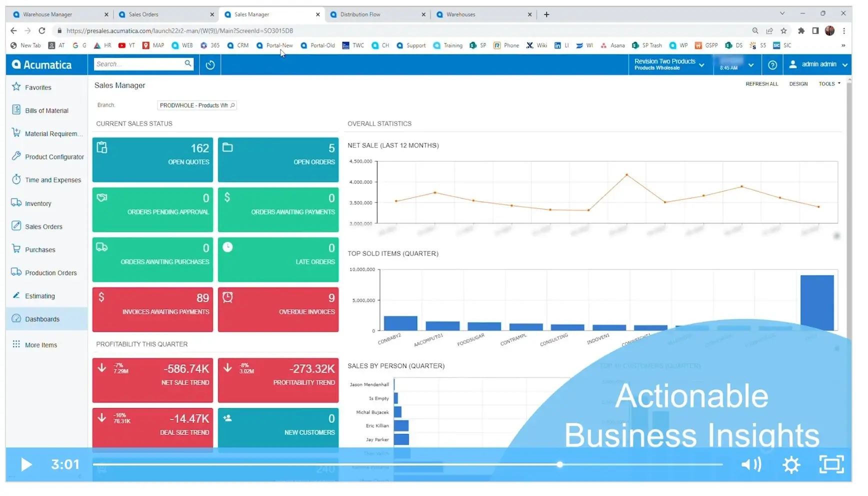Click the browser back arrow

point(13,30)
